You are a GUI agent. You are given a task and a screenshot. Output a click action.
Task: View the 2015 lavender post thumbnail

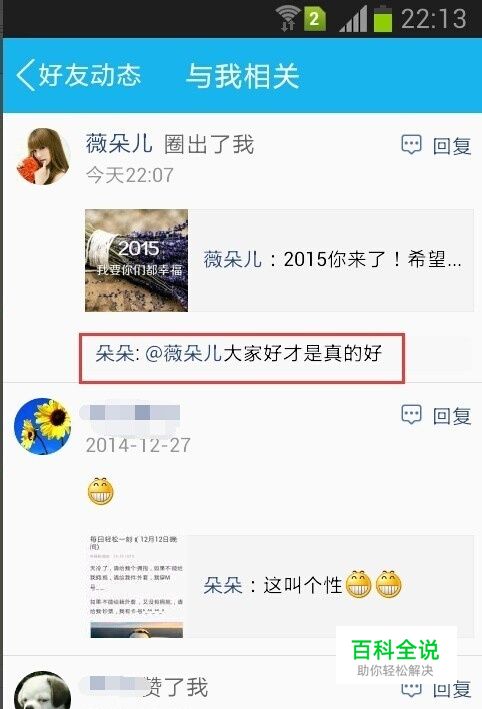137,260
